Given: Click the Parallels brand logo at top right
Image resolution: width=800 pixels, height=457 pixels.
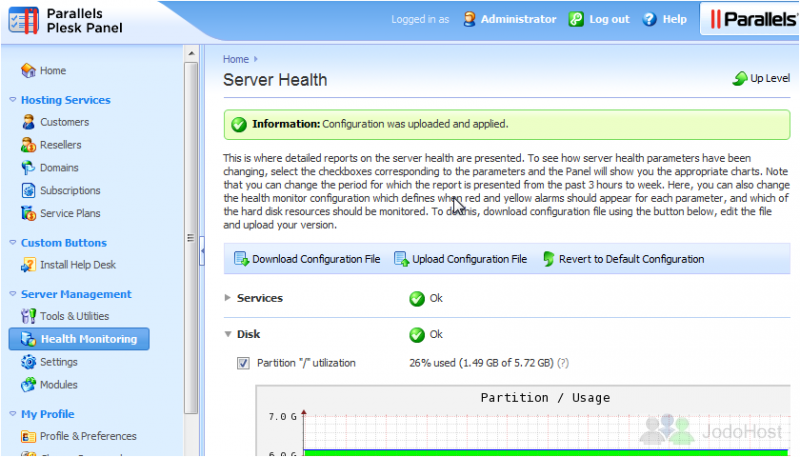Looking at the screenshot, I should (x=753, y=19).
